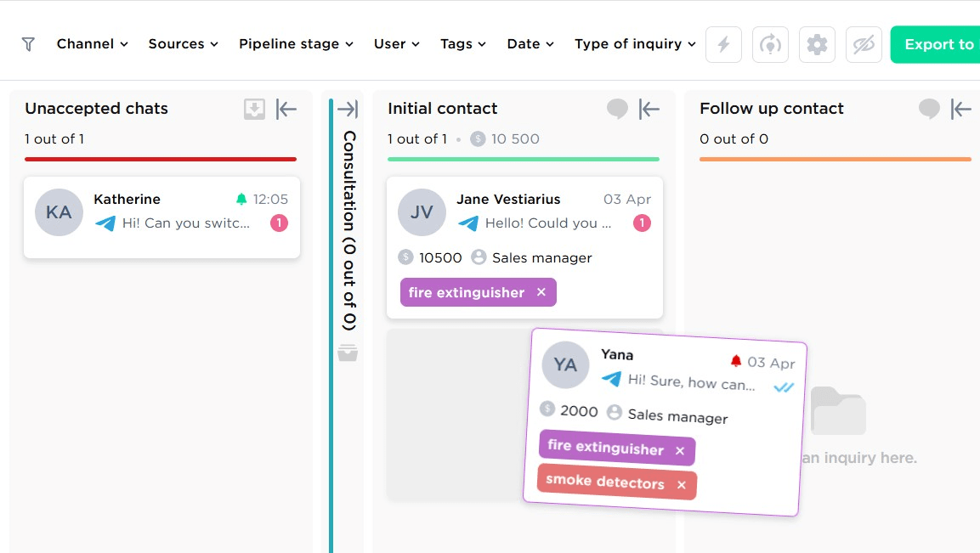Click the circular arrows sync icon
980x553 pixels.
(x=770, y=44)
